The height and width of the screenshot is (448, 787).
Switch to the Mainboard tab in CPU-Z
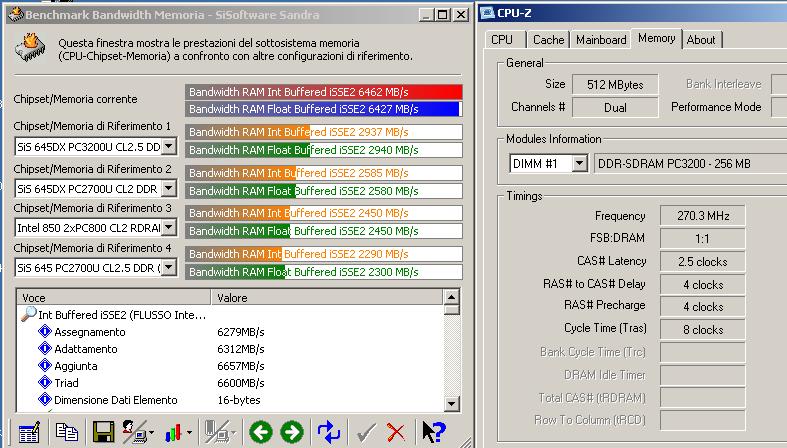point(601,40)
